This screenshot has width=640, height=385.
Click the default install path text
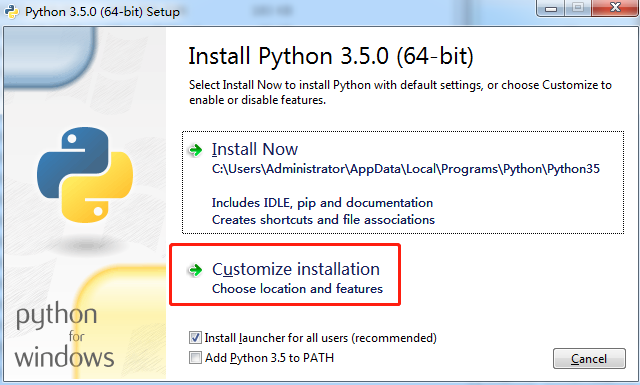(x=406, y=169)
